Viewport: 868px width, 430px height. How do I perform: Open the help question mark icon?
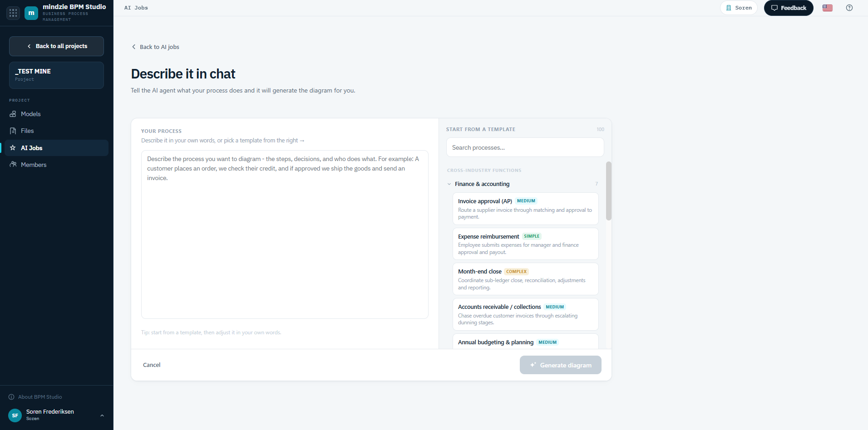click(x=849, y=8)
